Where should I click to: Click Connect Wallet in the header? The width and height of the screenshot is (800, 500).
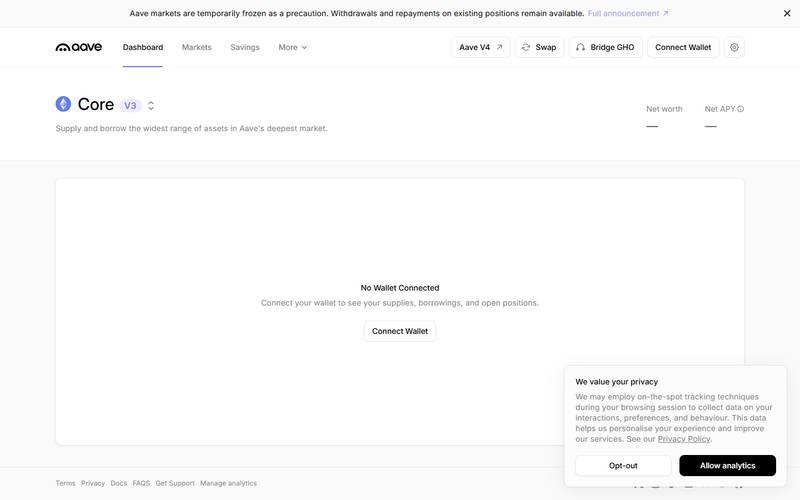683,47
